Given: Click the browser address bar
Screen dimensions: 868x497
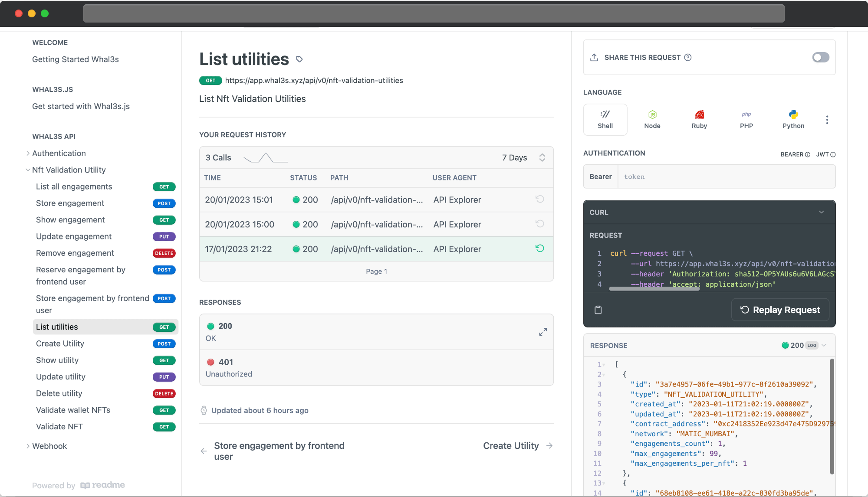Looking at the screenshot, I should [x=434, y=13].
